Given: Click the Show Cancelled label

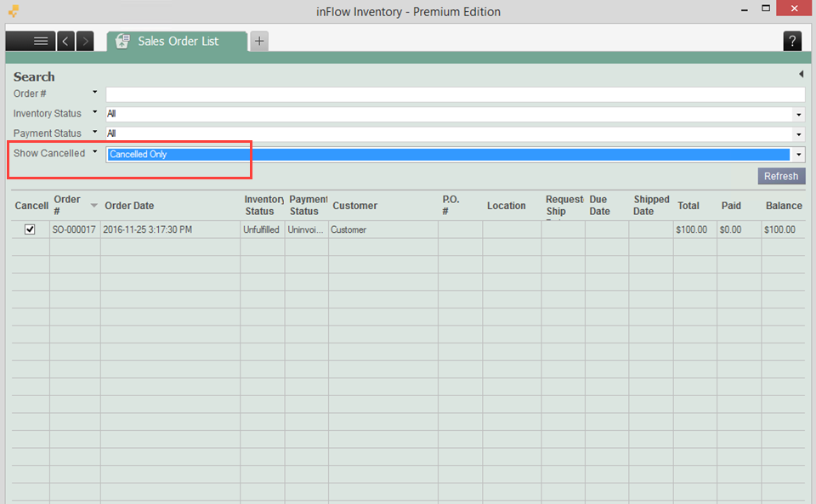Looking at the screenshot, I should [49, 153].
